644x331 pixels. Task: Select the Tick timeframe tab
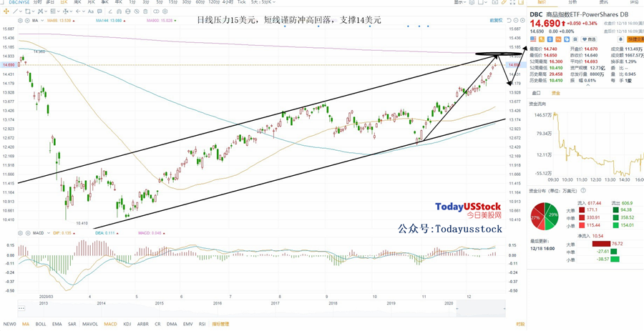tap(242, 2)
